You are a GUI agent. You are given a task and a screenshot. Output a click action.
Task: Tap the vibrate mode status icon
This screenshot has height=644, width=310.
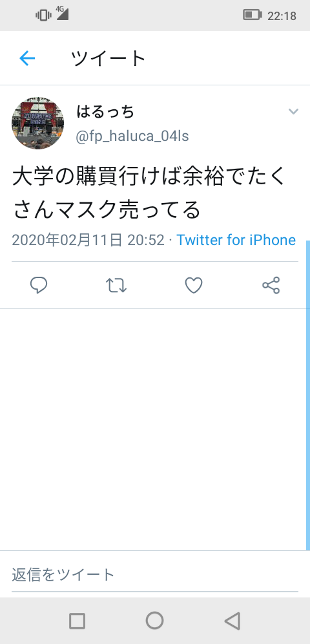pyautogui.click(x=43, y=16)
